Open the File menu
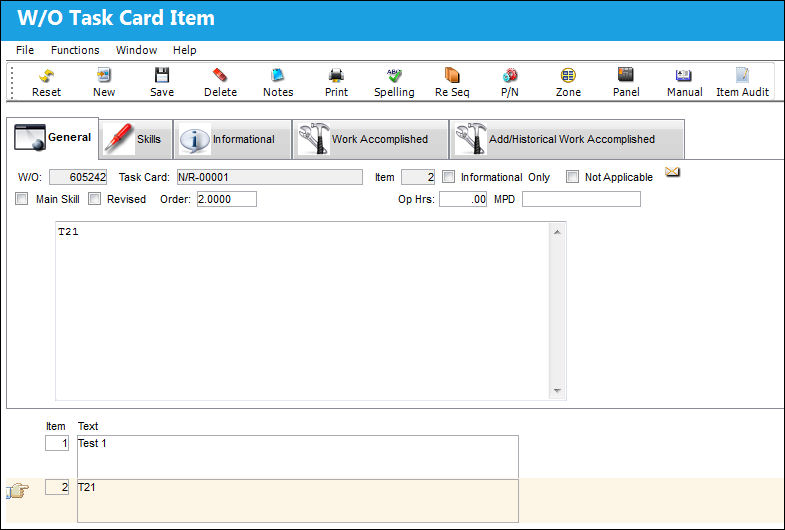The height and width of the screenshot is (530, 785). (25, 50)
